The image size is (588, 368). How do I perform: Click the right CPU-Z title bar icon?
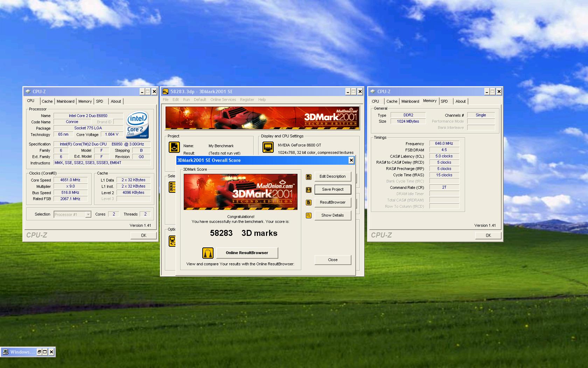tap(373, 91)
